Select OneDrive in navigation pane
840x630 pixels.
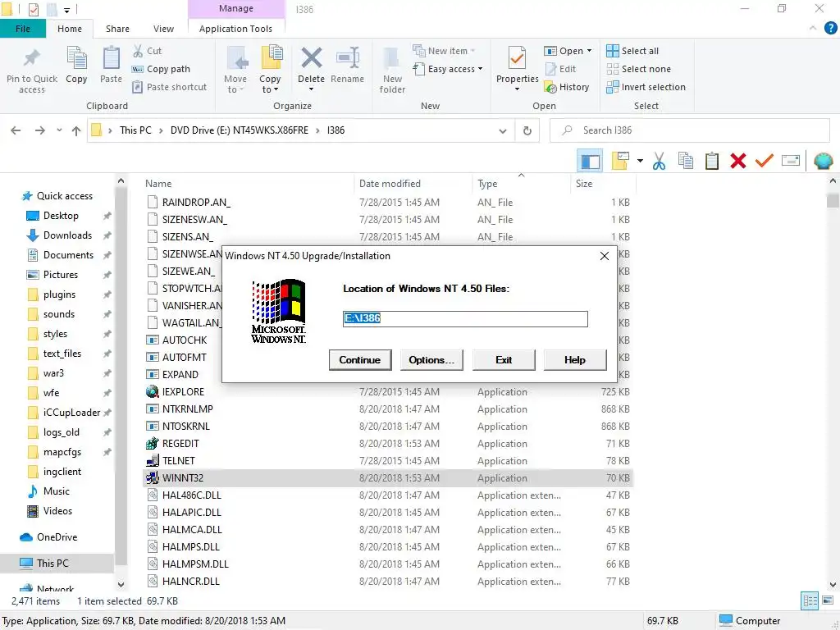57,536
